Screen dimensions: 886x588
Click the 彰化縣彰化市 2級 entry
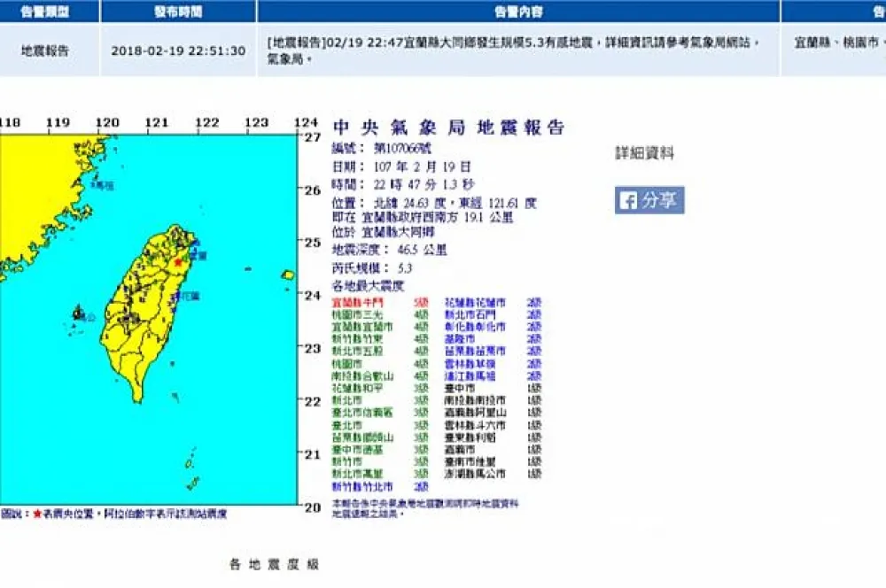493,327
